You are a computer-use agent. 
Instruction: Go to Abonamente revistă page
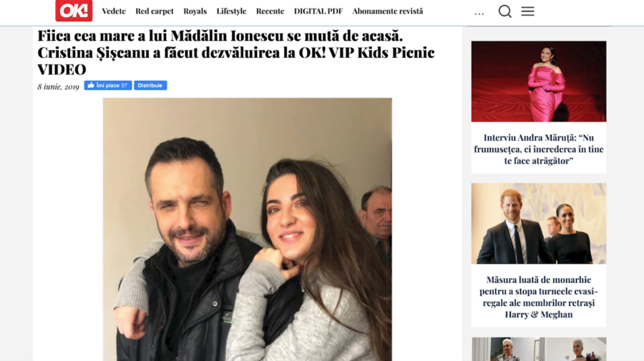[387, 11]
